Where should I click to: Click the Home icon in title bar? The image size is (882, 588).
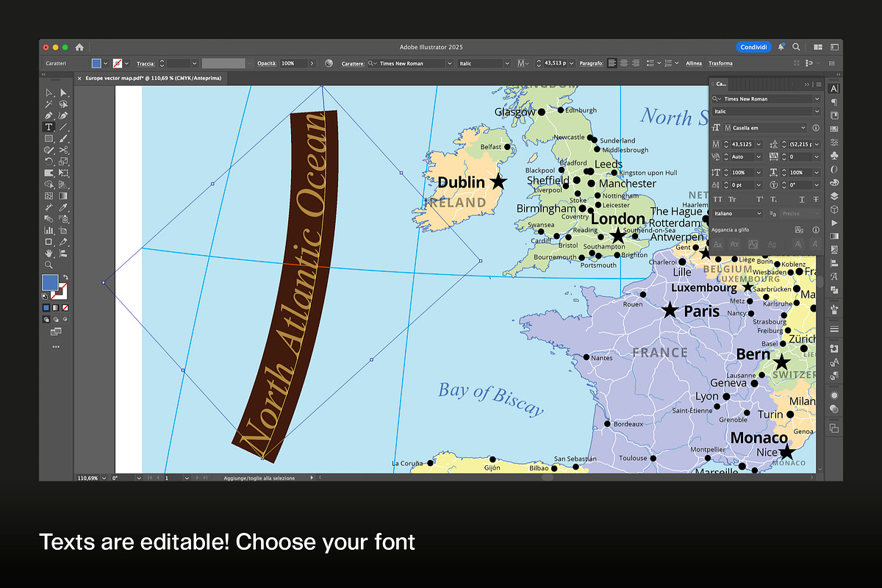[79, 47]
